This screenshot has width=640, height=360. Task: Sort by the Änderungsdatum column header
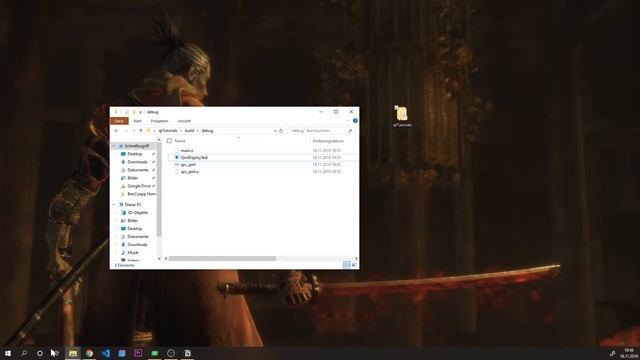click(x=328, y=141)
